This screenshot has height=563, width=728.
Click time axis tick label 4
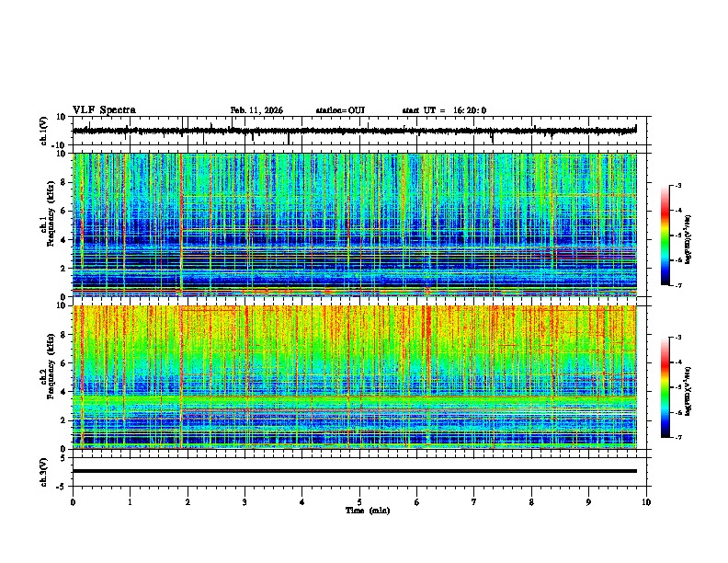302,502
